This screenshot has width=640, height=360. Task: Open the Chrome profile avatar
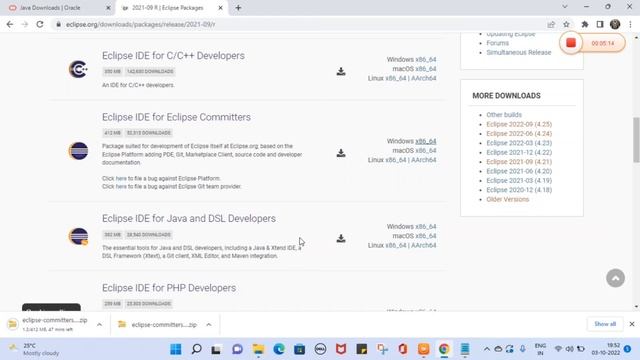615,24
